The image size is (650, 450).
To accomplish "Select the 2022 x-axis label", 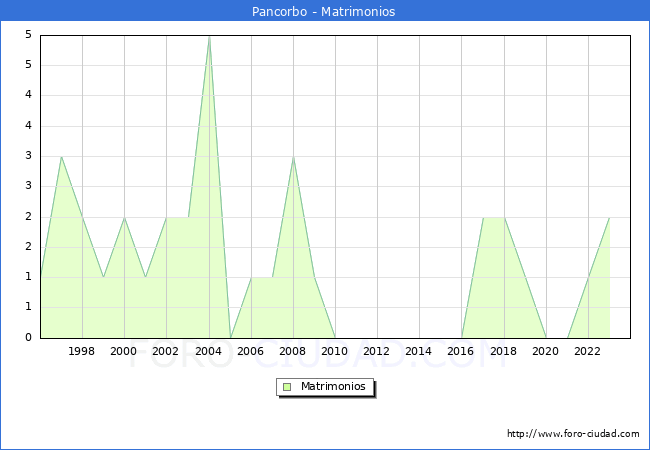I will 587,351.
